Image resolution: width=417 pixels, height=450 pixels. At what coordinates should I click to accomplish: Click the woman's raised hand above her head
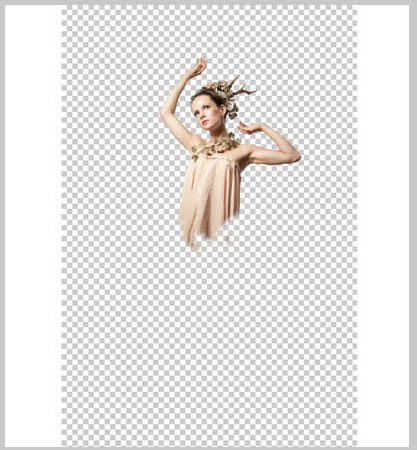[x=197, y=68]
